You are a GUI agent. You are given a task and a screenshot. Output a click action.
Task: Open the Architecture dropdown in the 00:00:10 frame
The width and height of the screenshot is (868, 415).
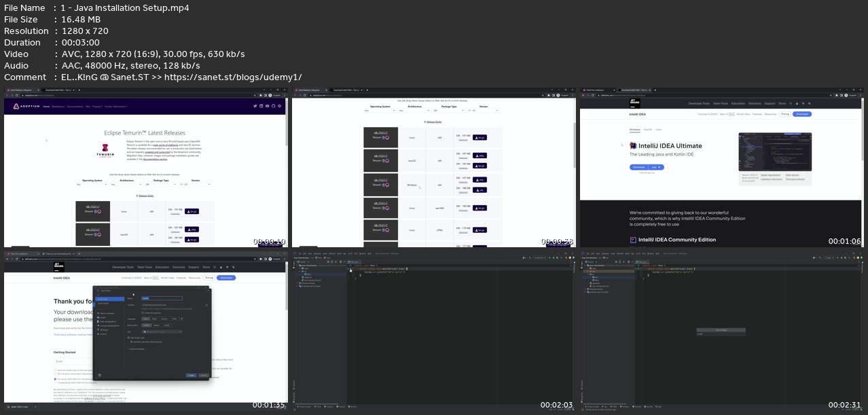(127, 184)
